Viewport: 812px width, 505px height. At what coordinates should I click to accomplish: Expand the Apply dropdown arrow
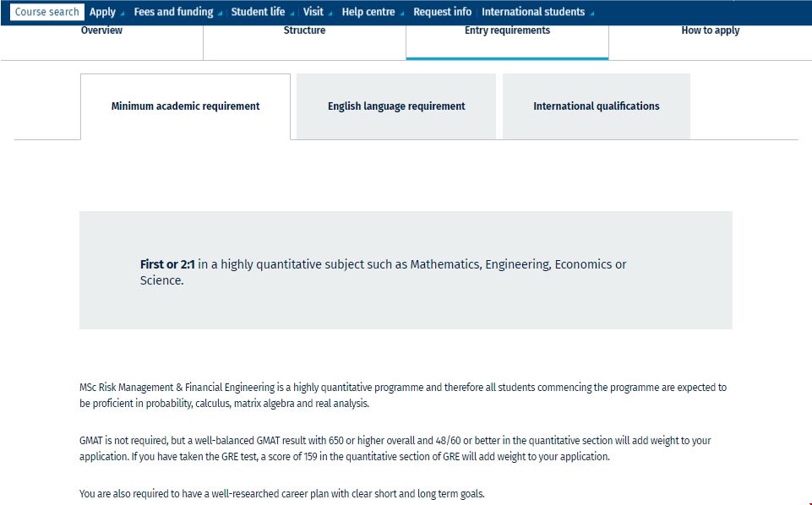pyautogui.click(x=123, y=14)
